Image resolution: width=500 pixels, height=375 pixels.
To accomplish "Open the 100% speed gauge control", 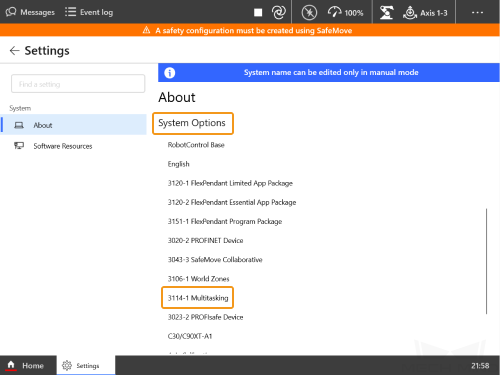I will (x=345, y=13).
